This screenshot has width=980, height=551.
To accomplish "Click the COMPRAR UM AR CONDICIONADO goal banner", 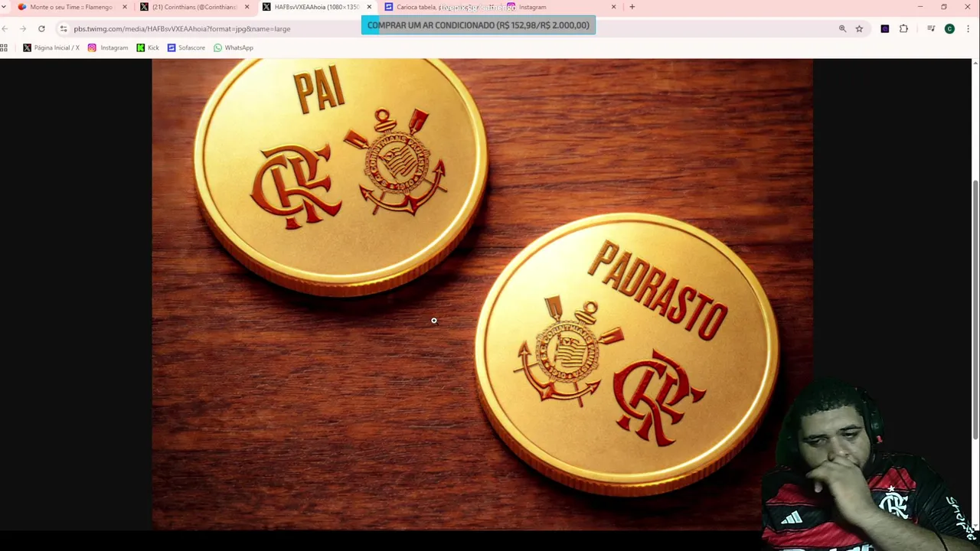I will coord(478,25).
